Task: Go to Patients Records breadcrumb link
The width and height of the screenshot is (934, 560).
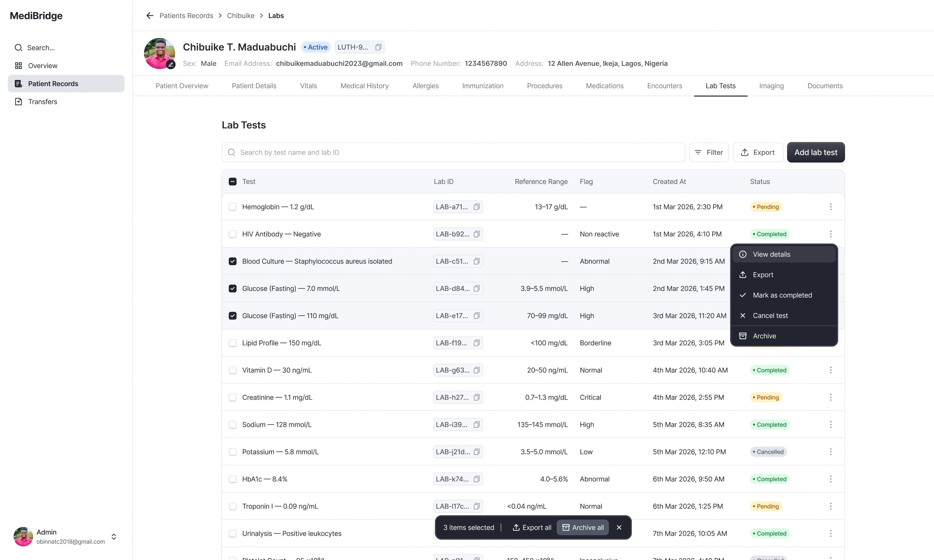Action: (x=186, y=16)
